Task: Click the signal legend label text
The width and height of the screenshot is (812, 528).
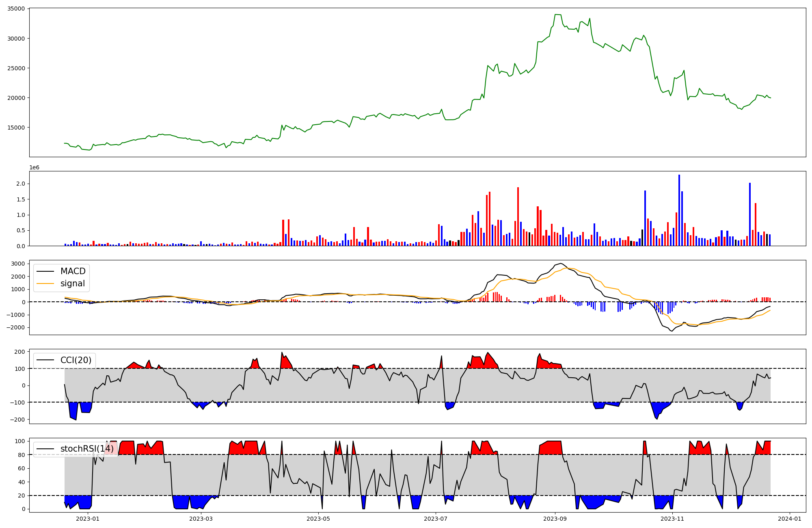Action: point(73,284)
